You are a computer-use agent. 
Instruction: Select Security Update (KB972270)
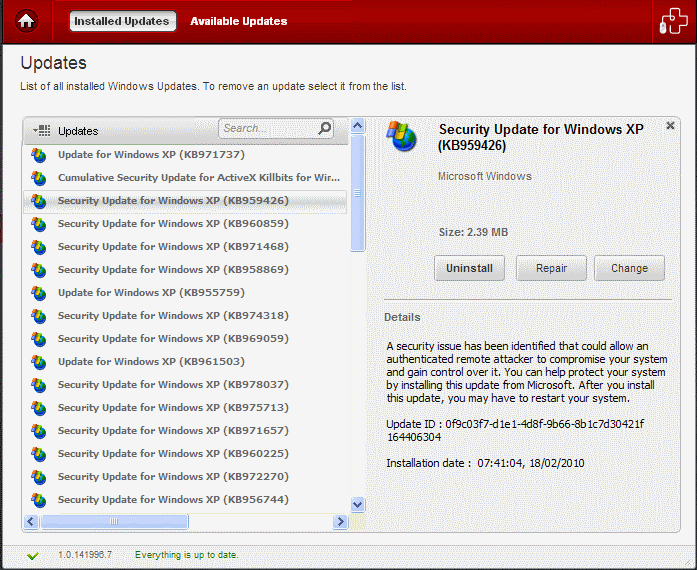click(185, 477)
